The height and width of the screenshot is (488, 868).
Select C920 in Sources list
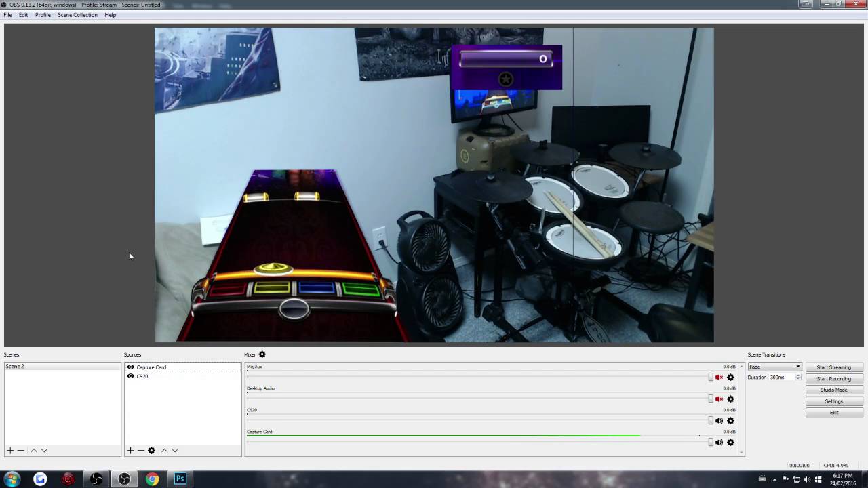182,376
